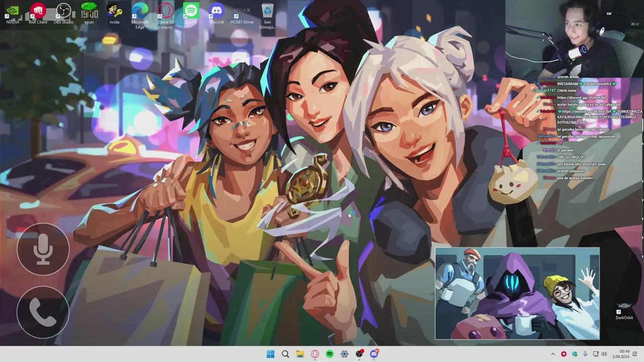Click the red circular tray icon

click(x=563, y=354)
